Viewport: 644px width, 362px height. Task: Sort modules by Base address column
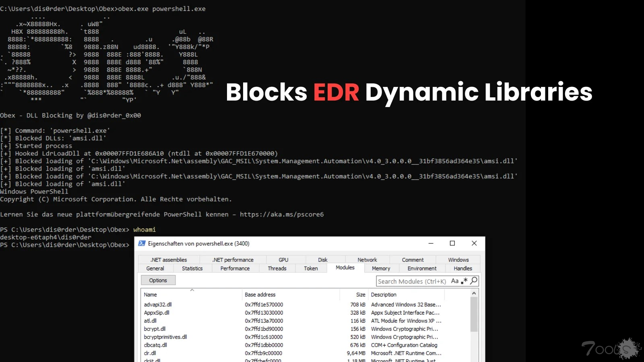260,294
